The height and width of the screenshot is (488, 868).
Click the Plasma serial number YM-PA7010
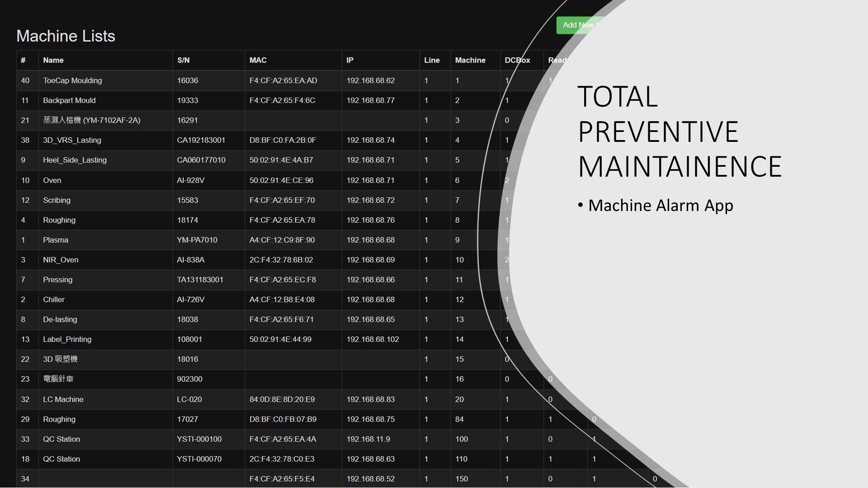click(197, 240)
